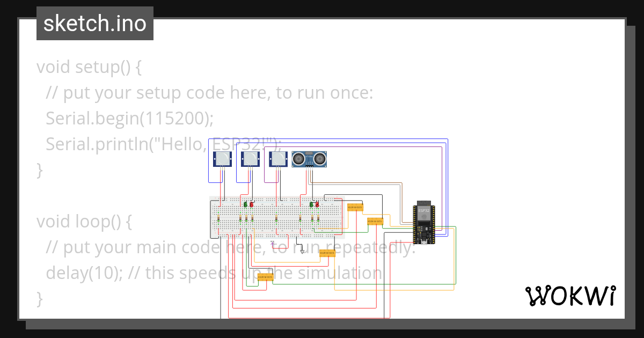Select the topmost orange relay module
The height and width of the screenshot is (338, 644).
(355, 207)
